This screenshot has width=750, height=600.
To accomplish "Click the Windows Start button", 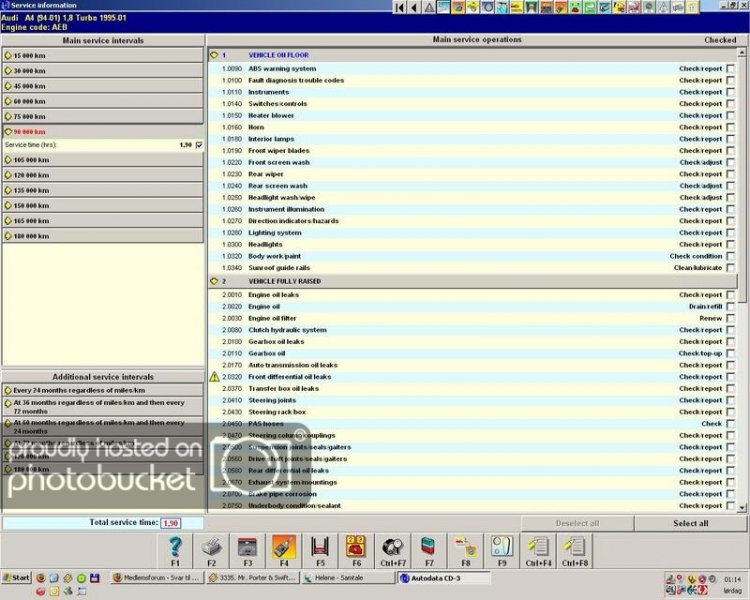I will click(17, 579).
